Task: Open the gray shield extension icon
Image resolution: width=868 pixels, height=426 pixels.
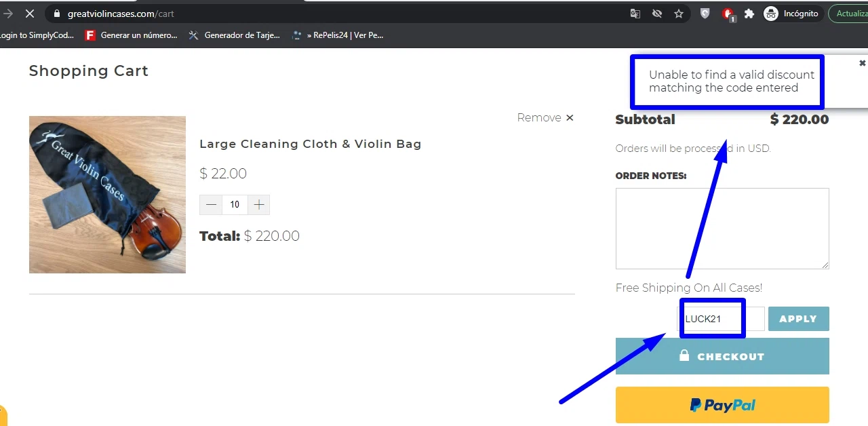Action: click(705, 14)
